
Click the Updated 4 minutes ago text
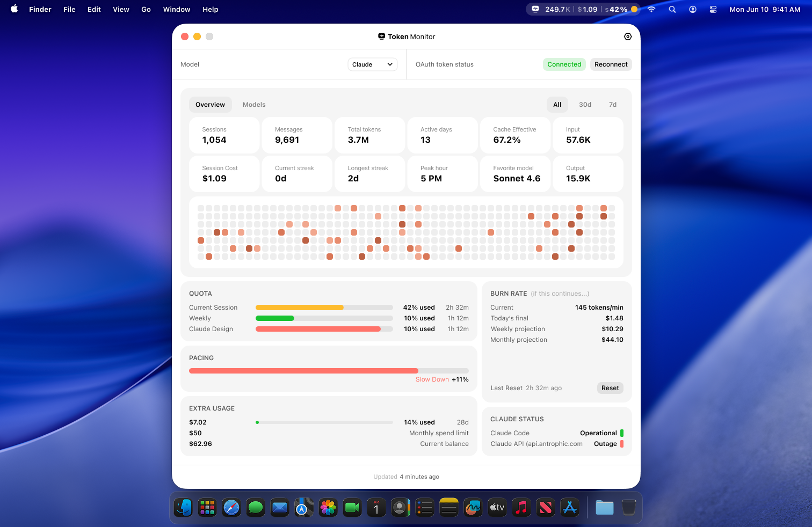(407, 477)
